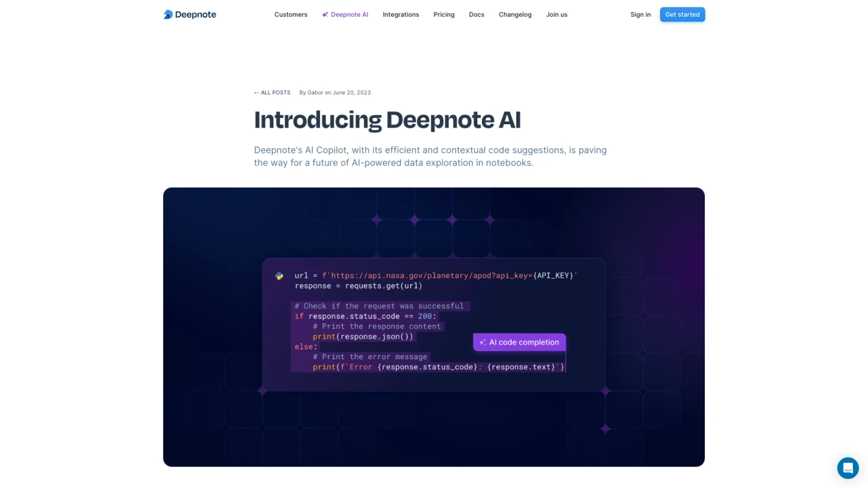Screen dimensions: 868x488
Task: Click the Get started button
Action: click(682, 14)
